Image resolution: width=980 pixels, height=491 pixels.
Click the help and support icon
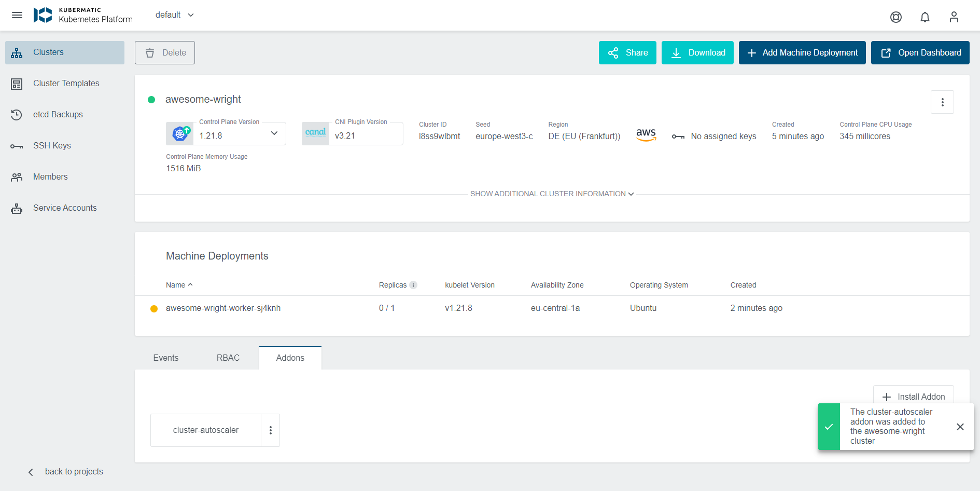coord(895,17)
